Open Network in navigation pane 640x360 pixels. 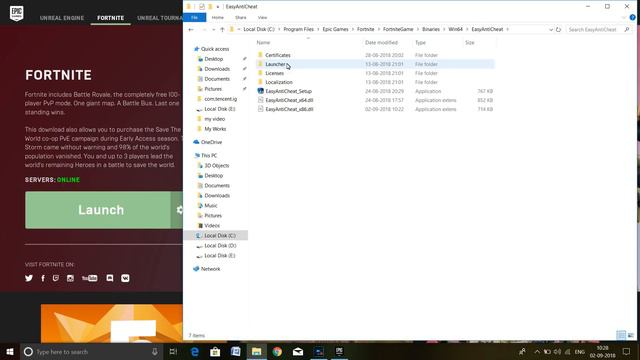(x=210, y=269)
